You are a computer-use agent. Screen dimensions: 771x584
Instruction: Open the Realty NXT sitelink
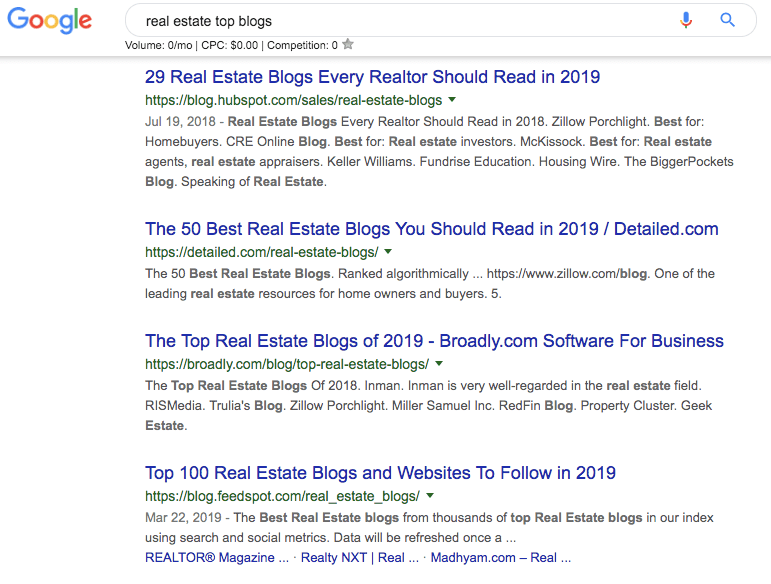pyautogui.click(x=359, y=558)
